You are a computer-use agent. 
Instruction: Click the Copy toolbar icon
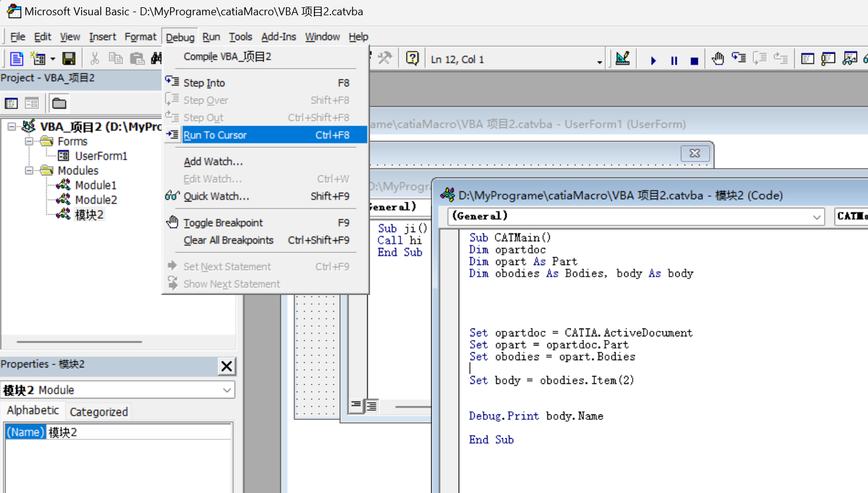116,59
